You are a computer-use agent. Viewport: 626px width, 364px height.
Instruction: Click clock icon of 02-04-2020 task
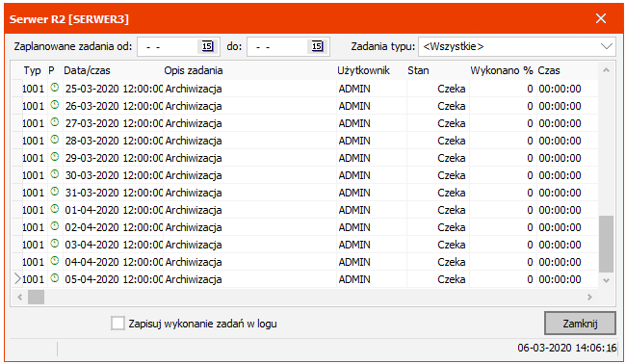pyautogui.click(x=55, y=226)
